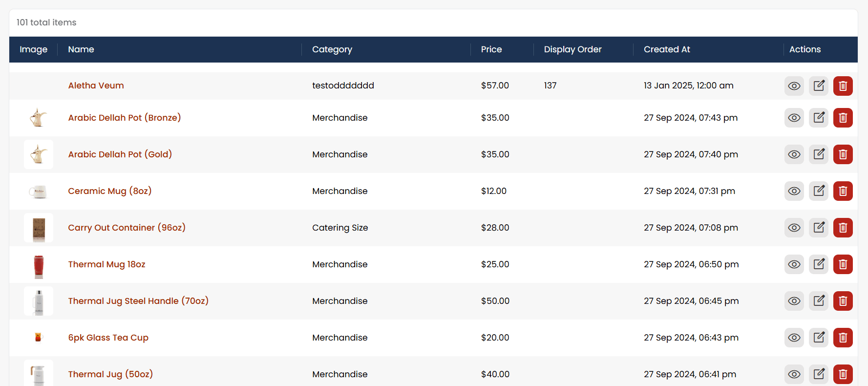Delete the Thermal Mug 18oz row
This screenshot has width=868, height=386.
[843, 264]
